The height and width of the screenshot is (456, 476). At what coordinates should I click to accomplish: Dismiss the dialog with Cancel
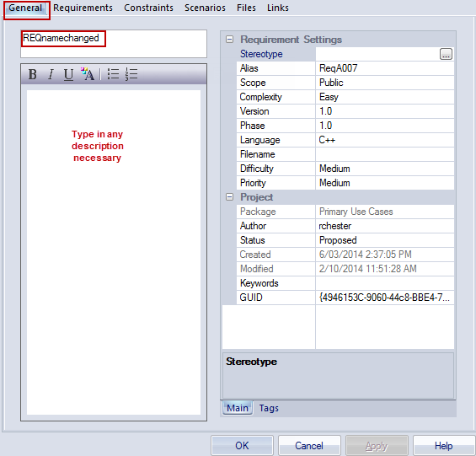(x=309, y=446)
